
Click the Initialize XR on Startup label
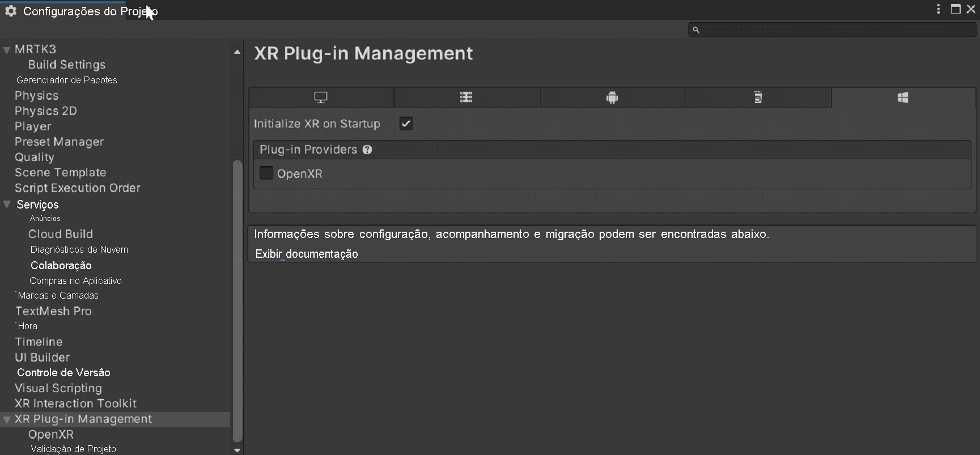(x=317, y=124)
